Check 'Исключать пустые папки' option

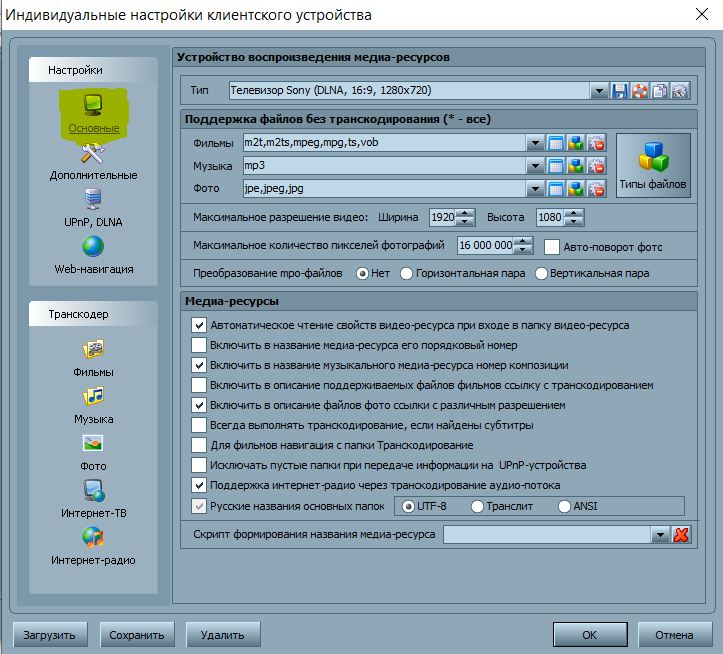point(199,465)
